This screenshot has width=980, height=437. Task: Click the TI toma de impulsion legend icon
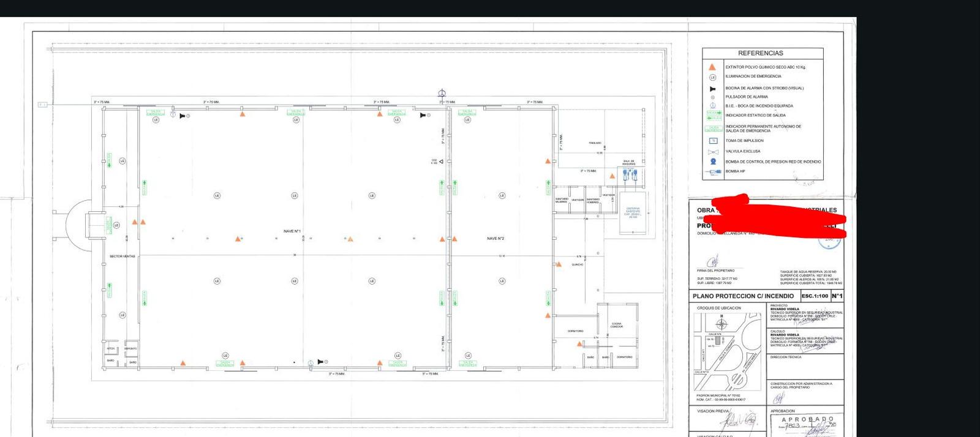713,141
